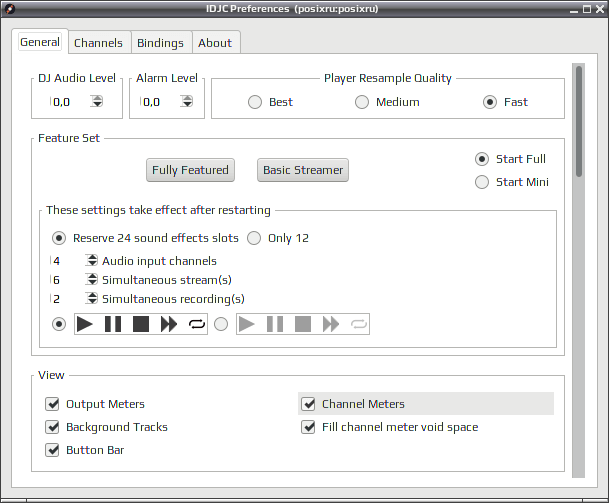Click the play icon in the first player button set
Image resolution: width=609 pixels, height=503 pixels.
tap(85, 324)
